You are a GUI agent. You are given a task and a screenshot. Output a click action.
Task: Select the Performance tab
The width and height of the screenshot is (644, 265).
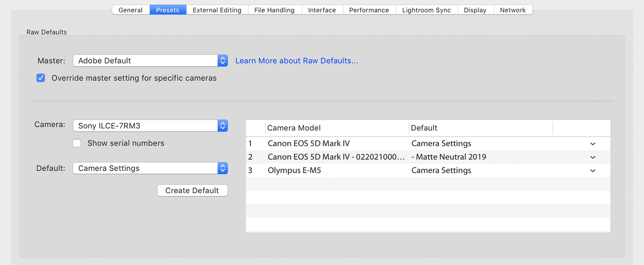(x=369, y=10)
